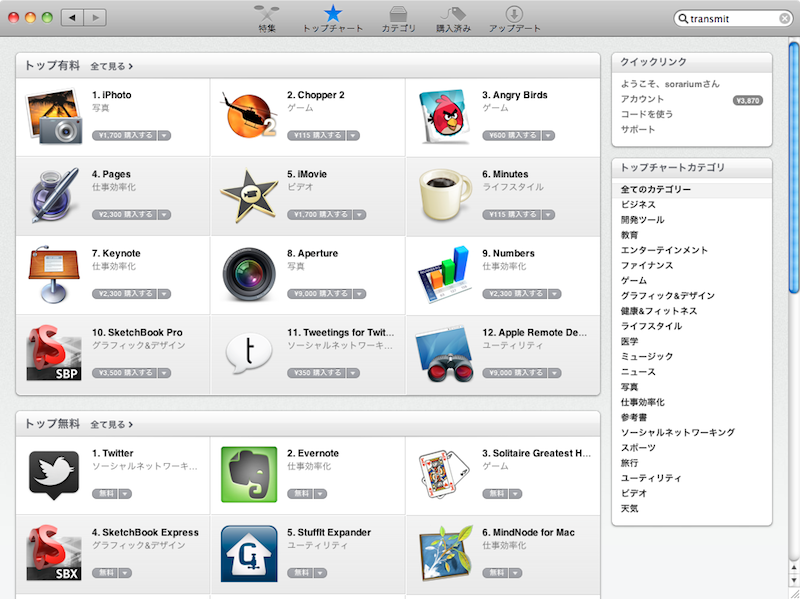
Task: Open the Aperture lens icon
Action: 249,274
